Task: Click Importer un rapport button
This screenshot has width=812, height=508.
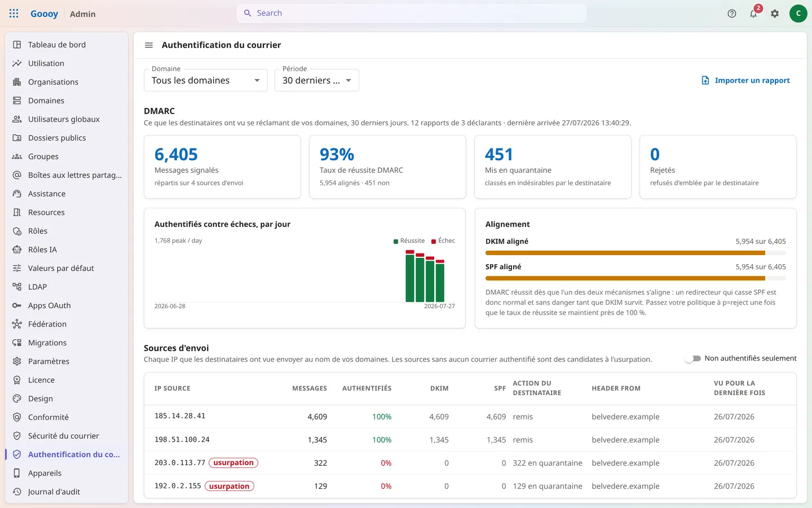Action: (745, 80)
